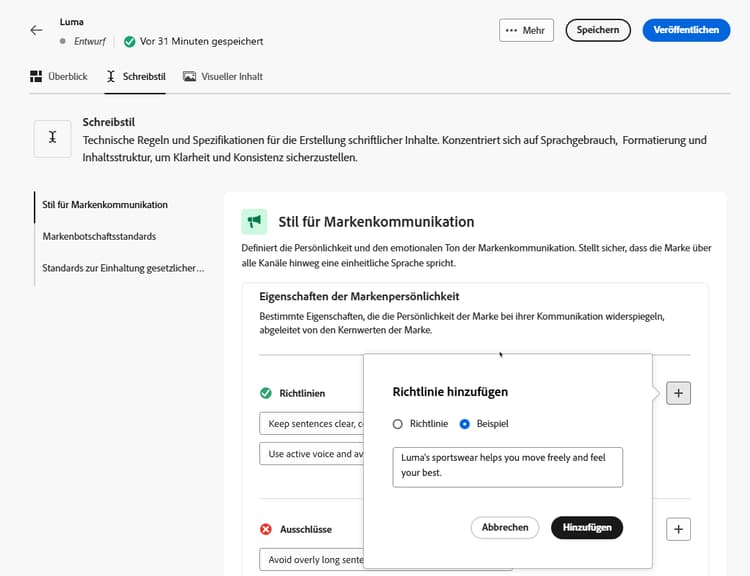Open the Visueller Inhalt tab
Image resolution: width=750 pixels, height=576 pixels.
click(x=223, y=76)
